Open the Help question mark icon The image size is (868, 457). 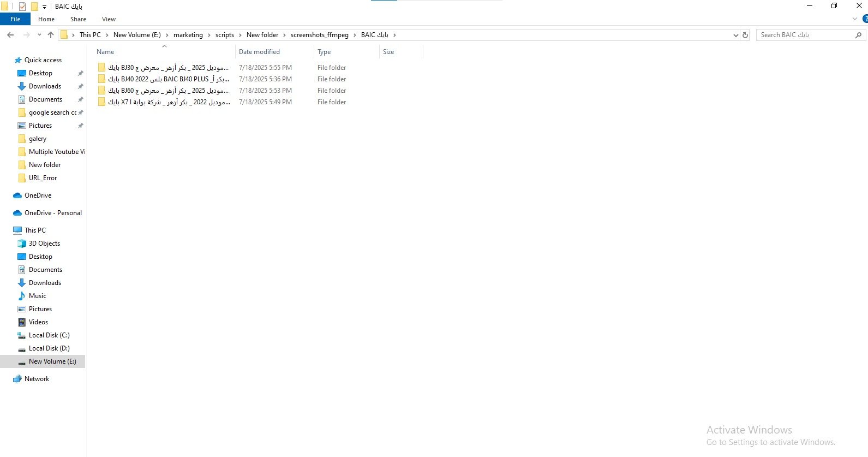865,19
